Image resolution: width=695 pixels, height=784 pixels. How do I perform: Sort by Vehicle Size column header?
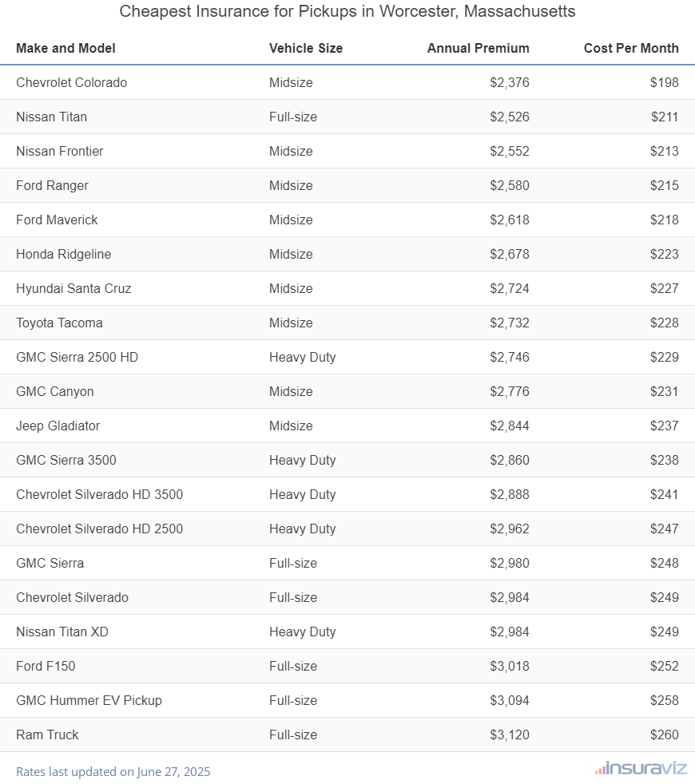306,48
